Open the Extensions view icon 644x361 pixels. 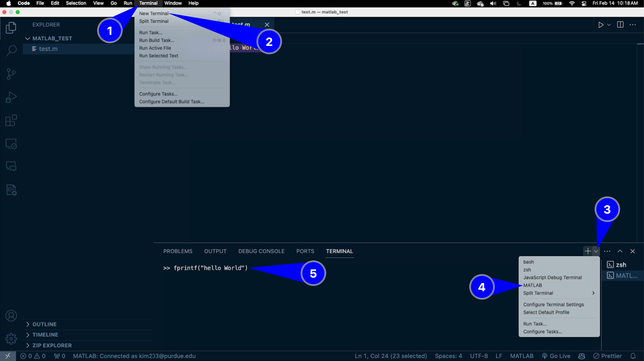tap(11, 120)
